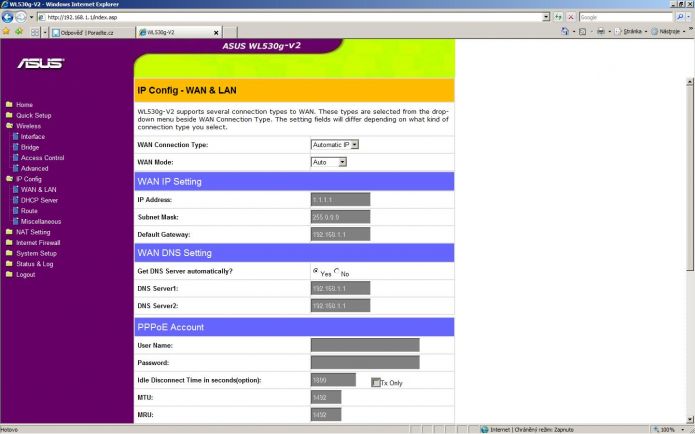Click the Idle Disconnect Time field

tap(333, 380)
